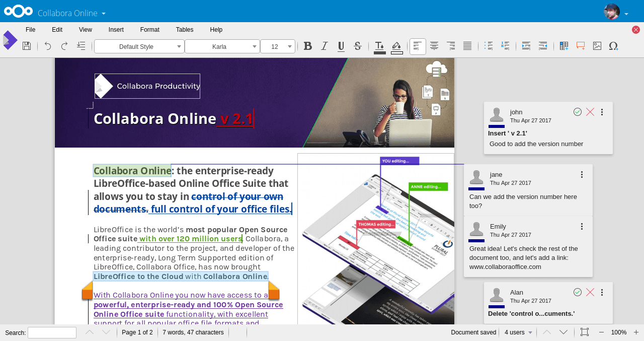644x341 pixels.
Task: Open the Help menu
Action: point(216,30)
